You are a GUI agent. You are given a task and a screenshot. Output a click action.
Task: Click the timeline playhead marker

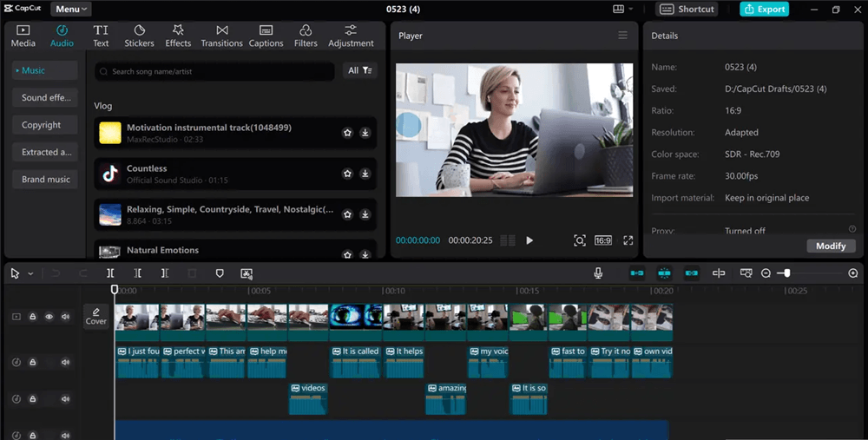click(x=115, y=290)
